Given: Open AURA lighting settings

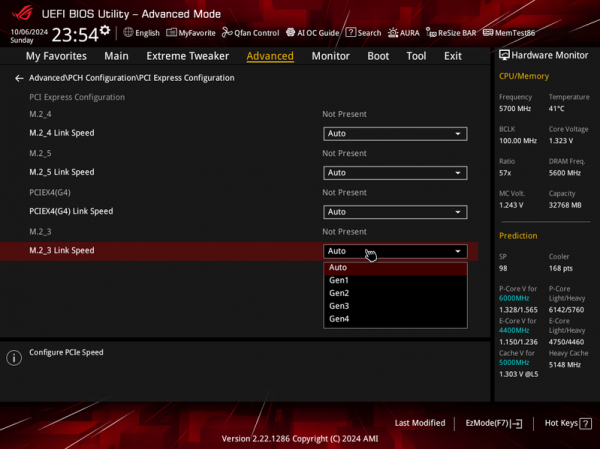Looking at the screenshot, I should [x=403, y=33].
